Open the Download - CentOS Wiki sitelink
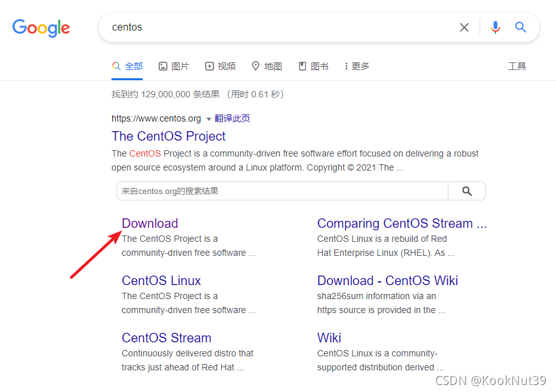556x392 pixels. pyautogui.click(x=388, y=281)
